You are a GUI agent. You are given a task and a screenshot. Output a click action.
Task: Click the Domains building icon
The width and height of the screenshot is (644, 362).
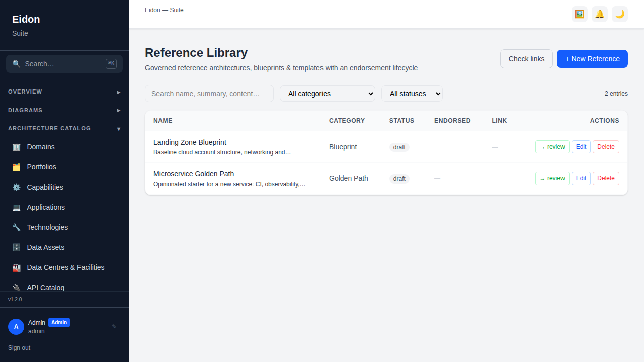17,147
